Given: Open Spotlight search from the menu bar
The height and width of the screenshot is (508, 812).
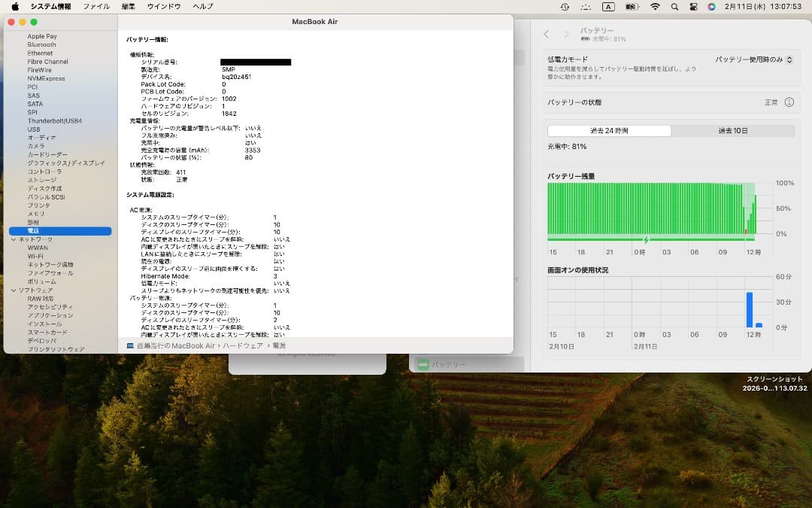Looking at the screenshot, I should (674, 7).
